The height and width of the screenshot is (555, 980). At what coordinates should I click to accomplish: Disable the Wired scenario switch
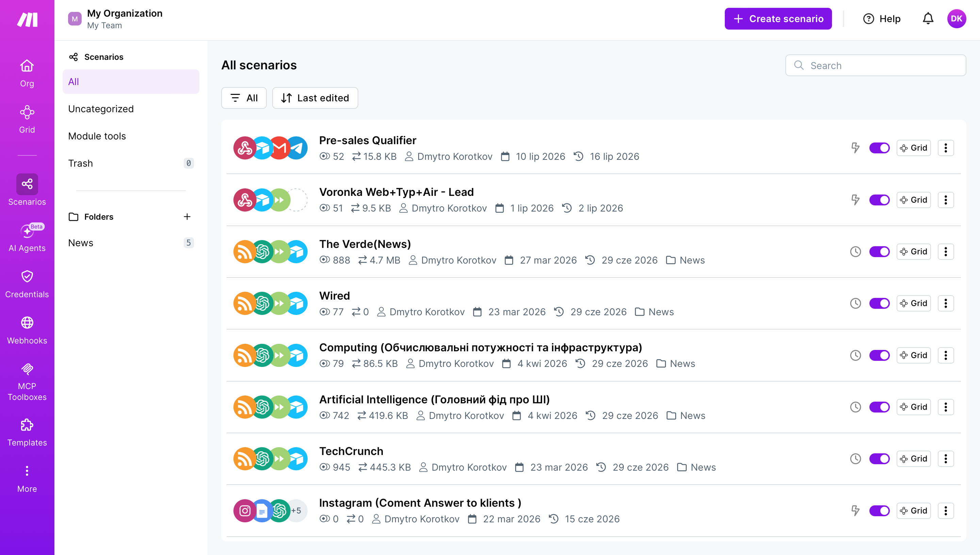point(879,303)
